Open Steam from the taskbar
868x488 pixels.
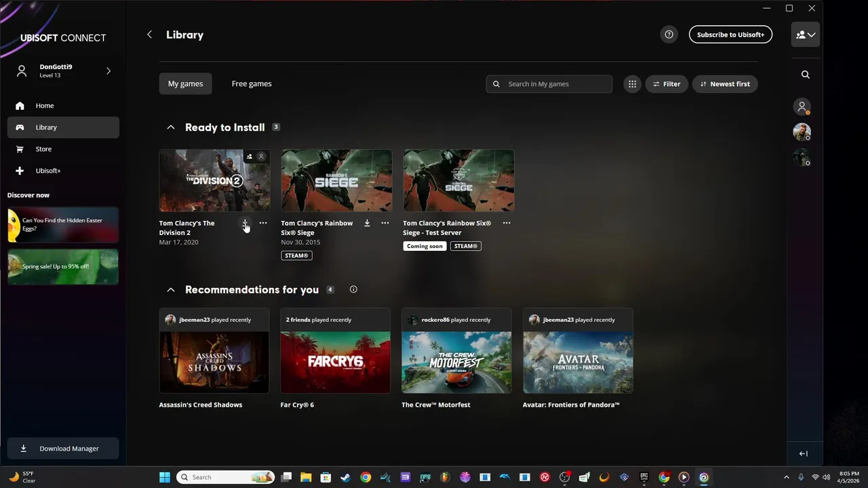pyautogui.click(x=345, y=477)
